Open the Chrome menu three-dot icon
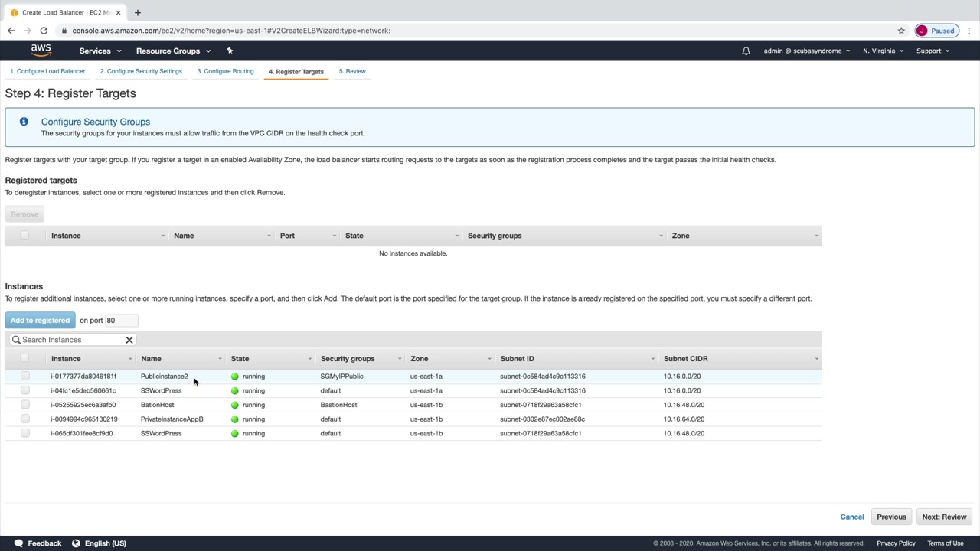 point(969,31)
